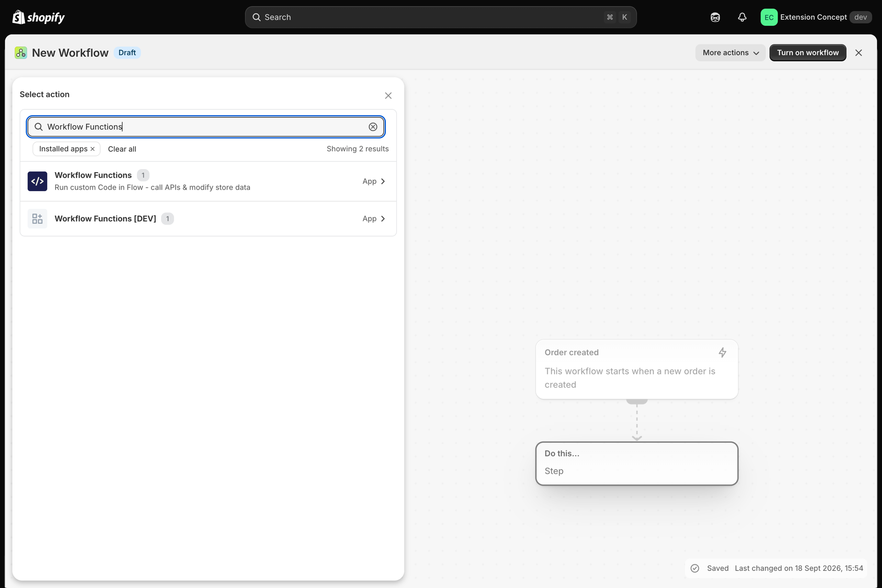Click the EC store avatar
882x588 pixels.
click(x=769, y=17)
